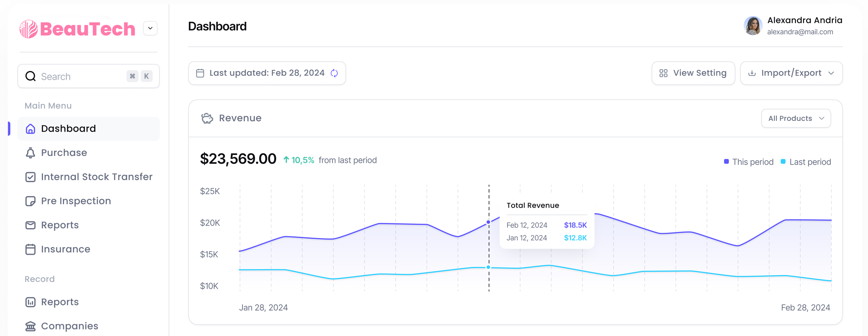Toggle the This period legend marker
The width and height of the screenshot is (868, 336).
pos(726,162)
